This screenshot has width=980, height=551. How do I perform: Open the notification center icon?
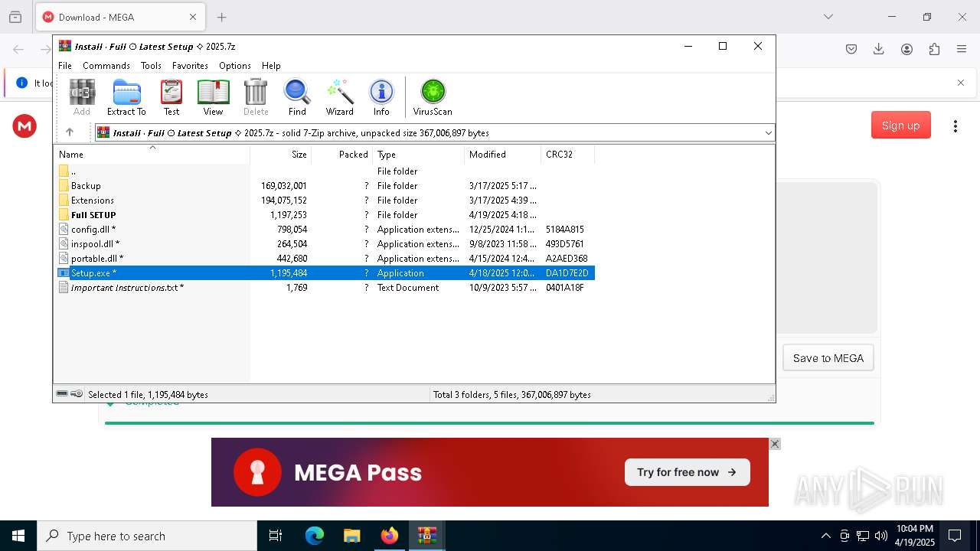[955, 536]
